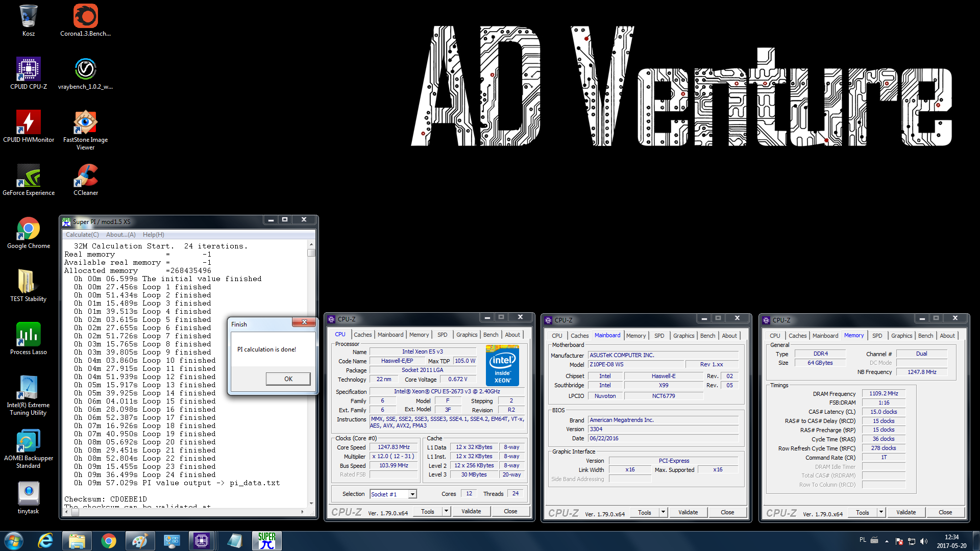
Task: Click OK in the Finish dialog
Action: point(288,379)
